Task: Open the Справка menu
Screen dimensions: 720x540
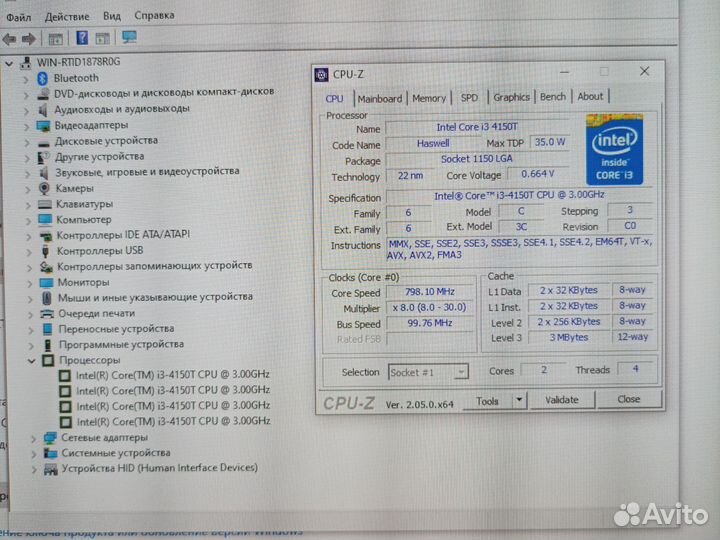Action: (x=154, y=15)
